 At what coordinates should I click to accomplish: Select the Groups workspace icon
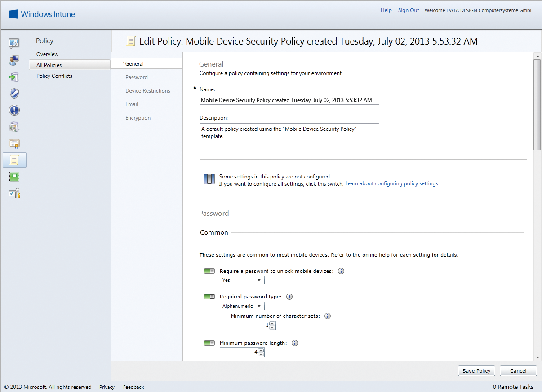[x=14, y=60]
